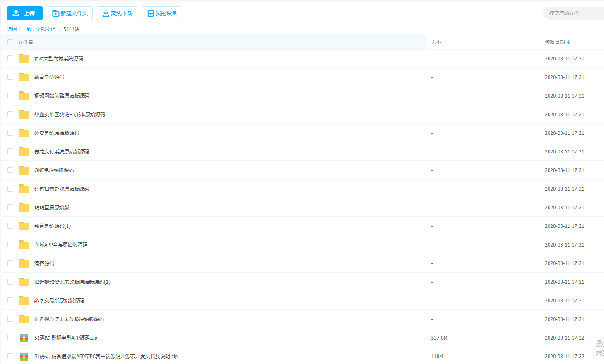Open the 赤龙支付系统原始版源码 folder icon
The height and width of the screenshot is (364, 604).
click(x=24, y=152)
